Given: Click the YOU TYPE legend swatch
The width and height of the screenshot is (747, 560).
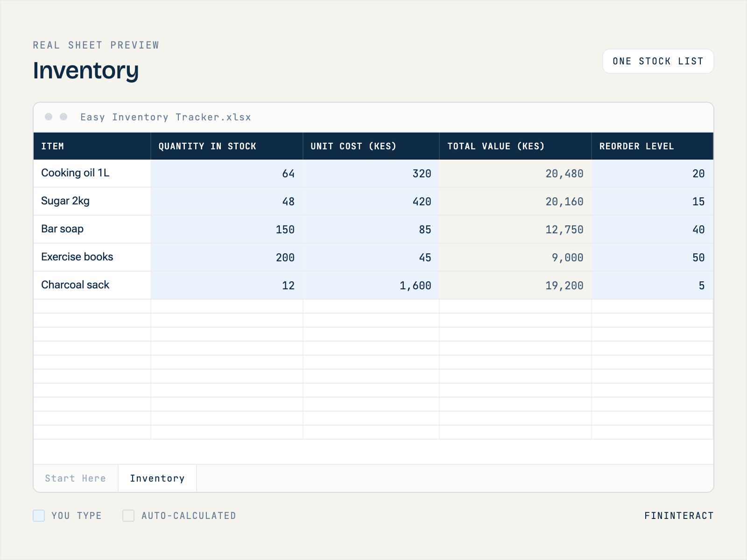Looking at the screenshot, I should [x=39, y=516].
